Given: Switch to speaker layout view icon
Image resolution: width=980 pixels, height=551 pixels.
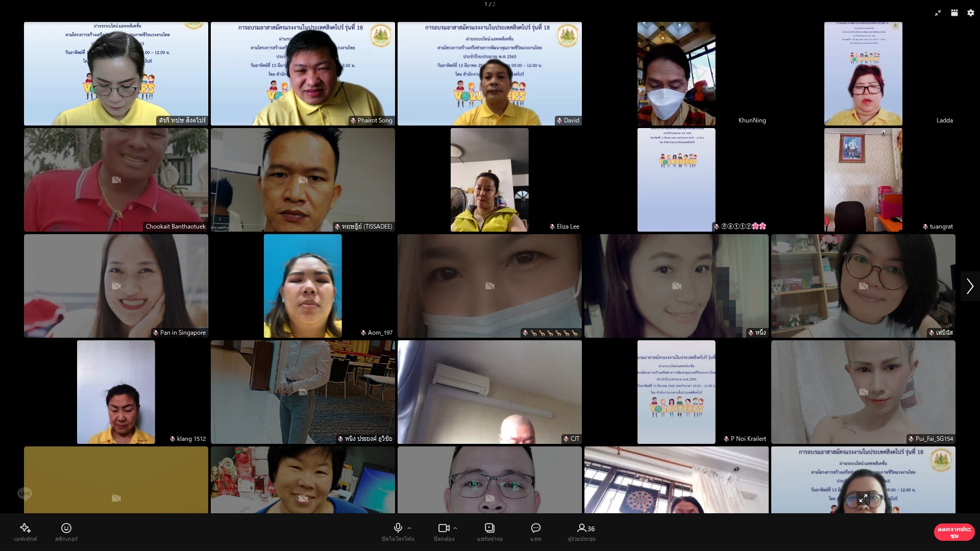Looking at the screenshot, I should 954,13.
